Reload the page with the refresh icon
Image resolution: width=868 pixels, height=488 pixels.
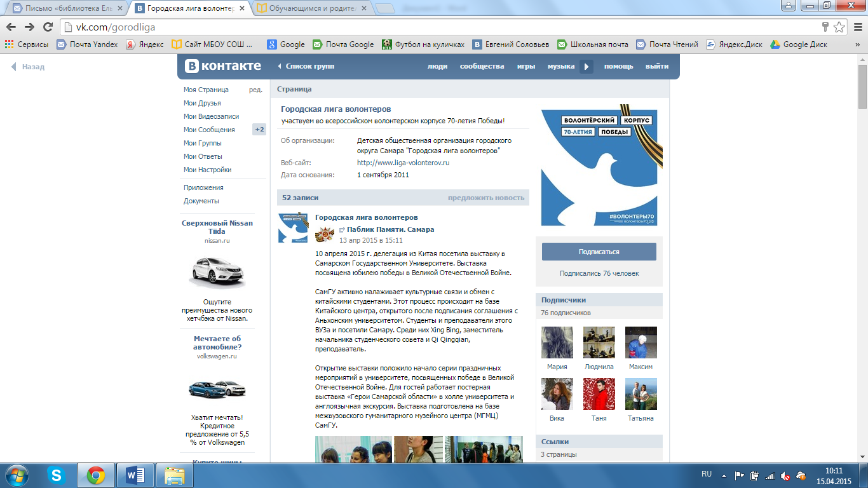tap(48, 27)
